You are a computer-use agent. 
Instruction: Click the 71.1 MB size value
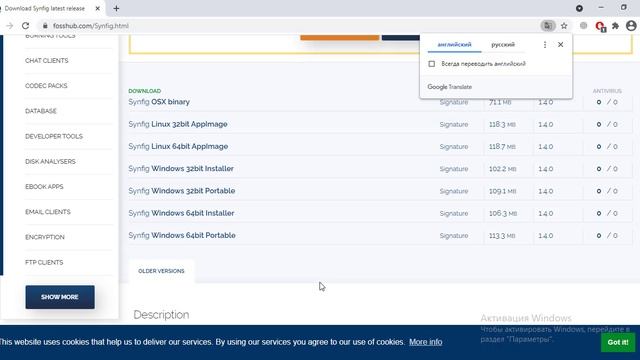(500, 102)
